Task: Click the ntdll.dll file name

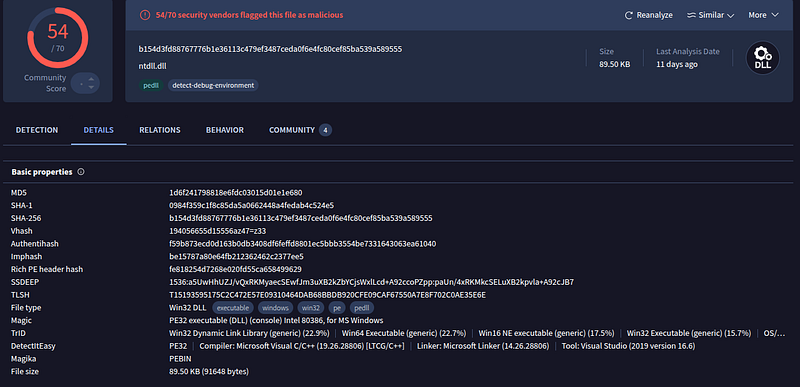Action: (153, 66)
